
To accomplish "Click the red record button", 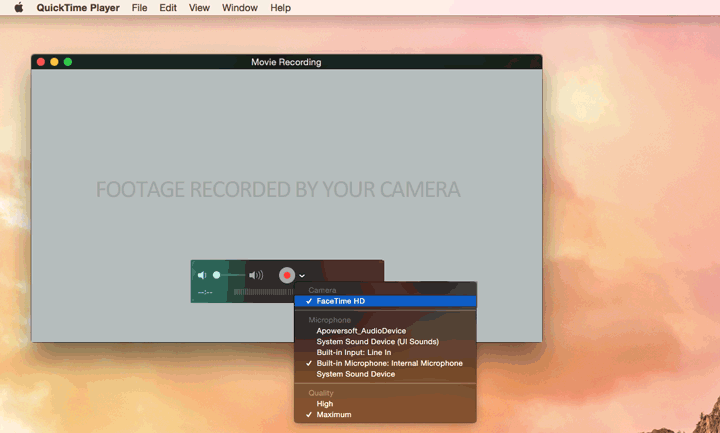I will coord(287,275).
